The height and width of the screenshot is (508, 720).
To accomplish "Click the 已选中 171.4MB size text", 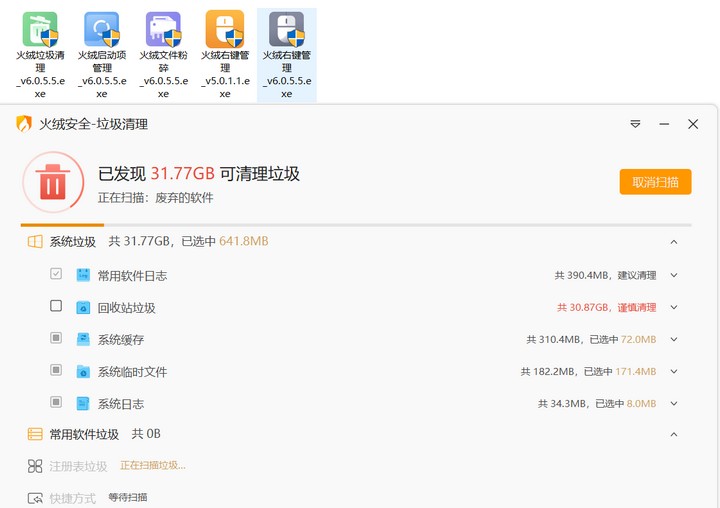I will (x=620, y=372).
